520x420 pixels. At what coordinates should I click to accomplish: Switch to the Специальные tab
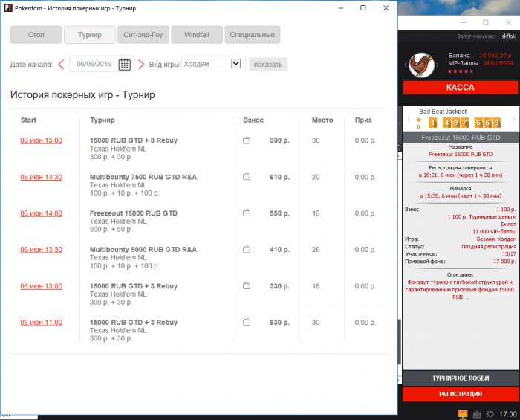coord(253,35)
